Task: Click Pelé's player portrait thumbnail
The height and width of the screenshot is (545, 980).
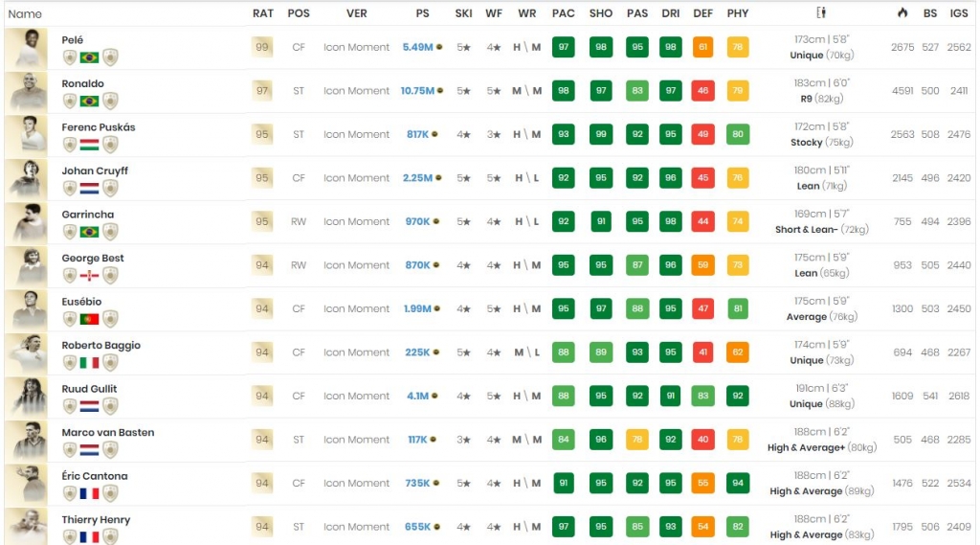Action: (x=25, y=48)
